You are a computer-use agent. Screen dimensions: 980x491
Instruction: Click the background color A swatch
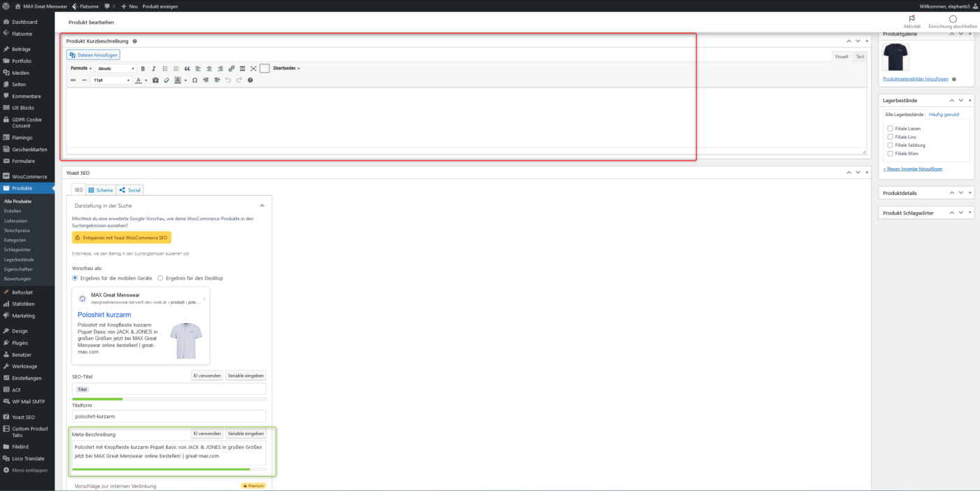(178, 80)
